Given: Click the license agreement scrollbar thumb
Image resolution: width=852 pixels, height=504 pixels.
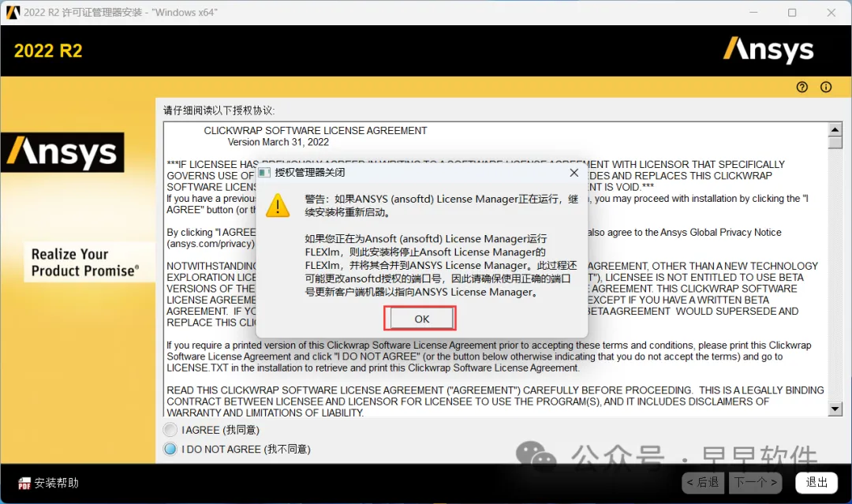Looking at the screenshot, I should point(835,142).
